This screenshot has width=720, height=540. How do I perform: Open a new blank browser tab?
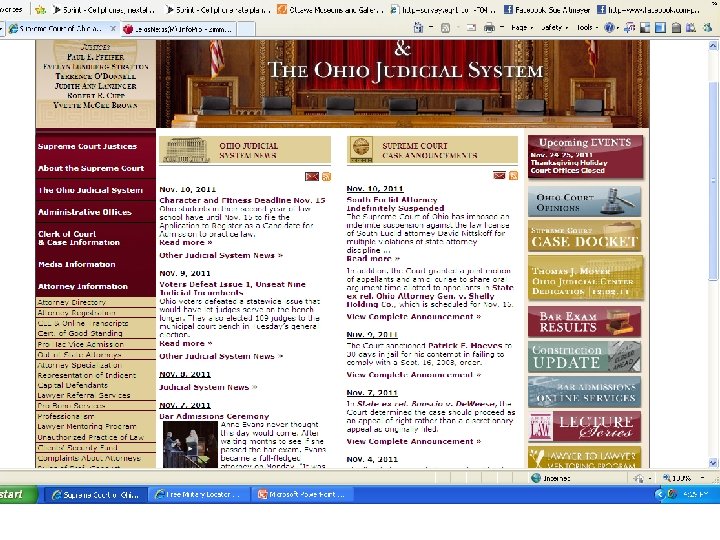click(x=246, y=29)
